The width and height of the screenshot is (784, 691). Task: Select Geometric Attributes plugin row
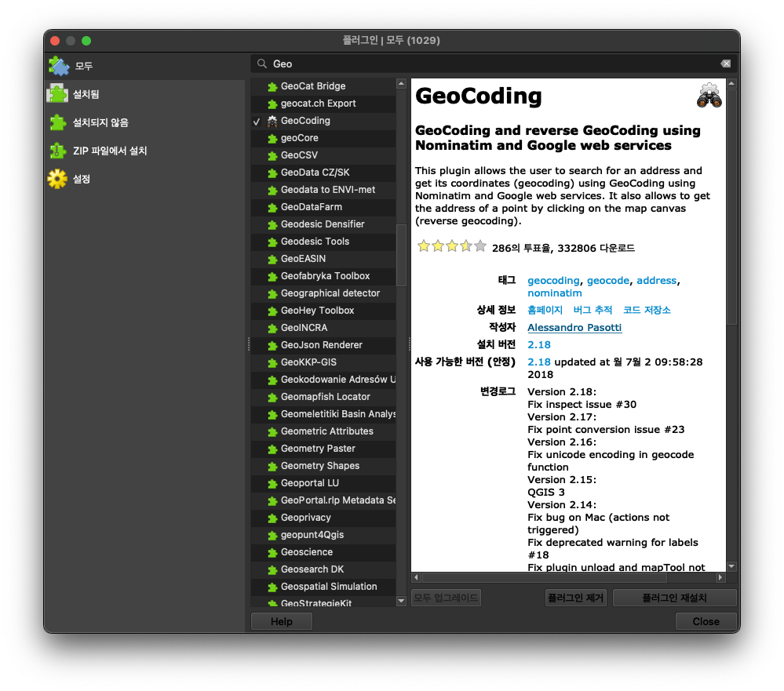pyautogui.click(x=323, y=431)
